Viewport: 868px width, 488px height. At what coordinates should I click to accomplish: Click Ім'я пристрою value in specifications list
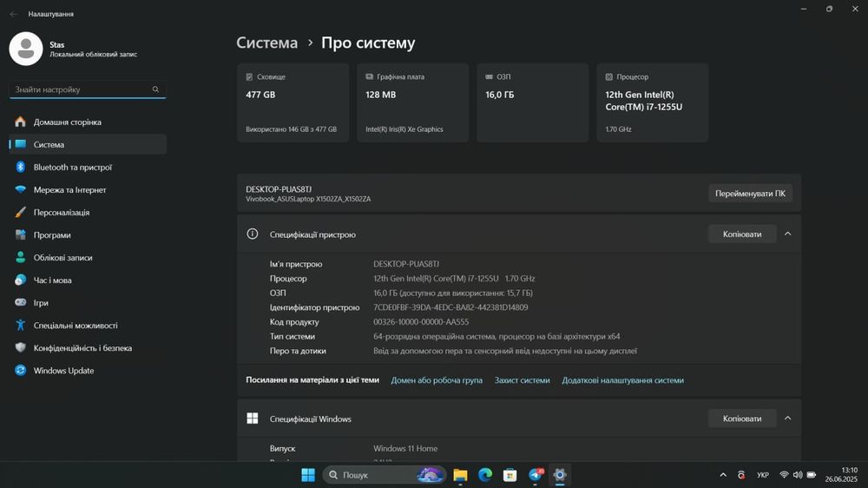pyautogui.click(x=405, y=264)
